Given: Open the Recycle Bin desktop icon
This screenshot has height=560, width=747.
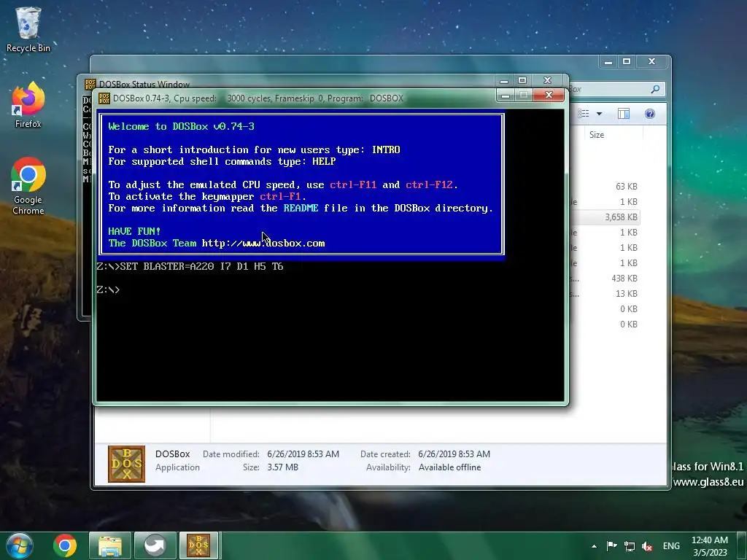Looking at the screenshot, I should (x=28, y=29).
